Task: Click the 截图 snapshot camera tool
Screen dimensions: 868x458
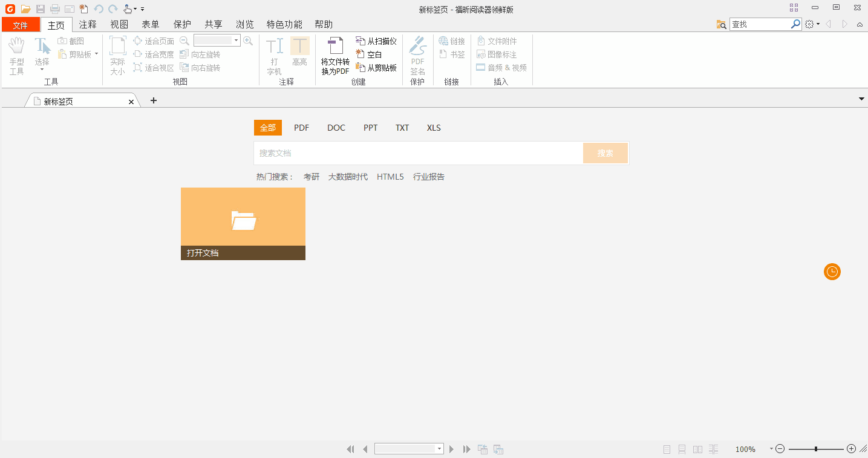Action: [x=71, y=41]
